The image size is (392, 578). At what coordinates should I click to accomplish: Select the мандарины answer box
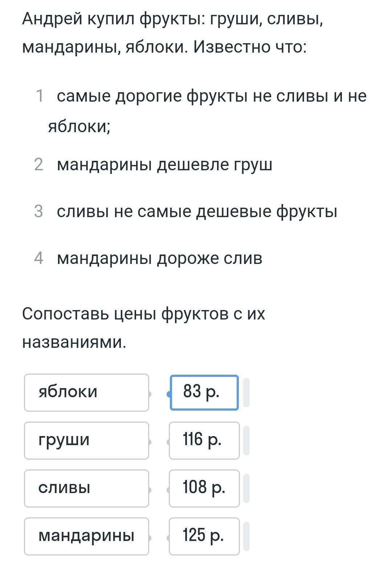[x=86, y=536]
